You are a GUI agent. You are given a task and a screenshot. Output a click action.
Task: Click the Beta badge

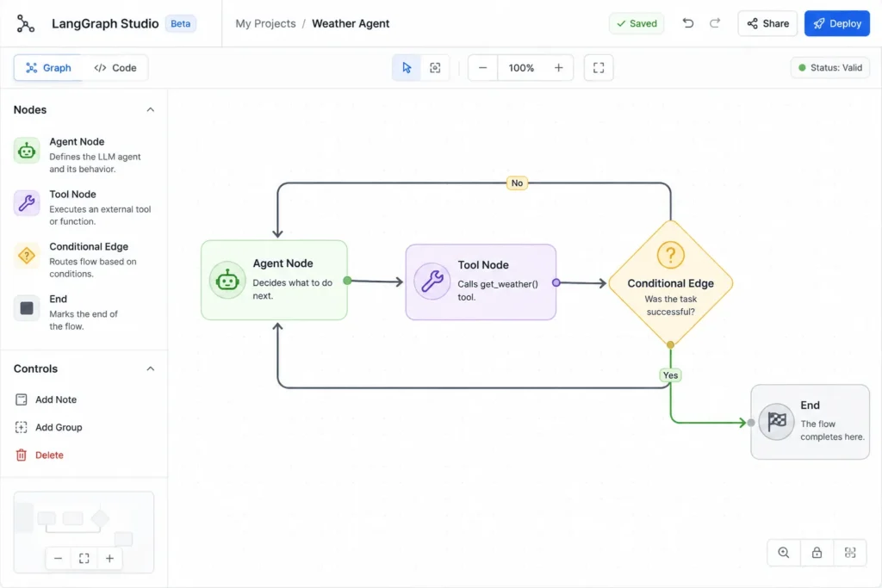(181, 23)
